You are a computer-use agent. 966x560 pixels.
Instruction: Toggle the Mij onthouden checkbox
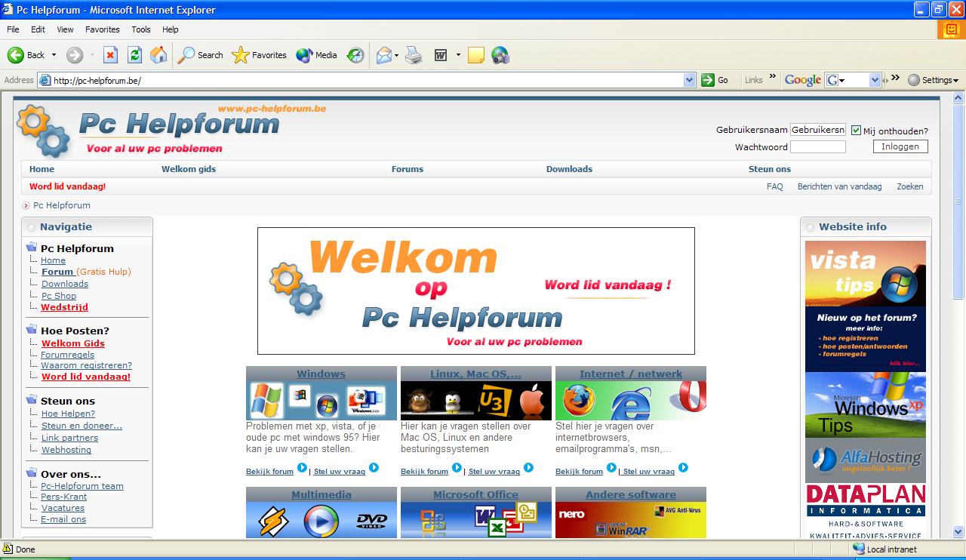point(856,131)
